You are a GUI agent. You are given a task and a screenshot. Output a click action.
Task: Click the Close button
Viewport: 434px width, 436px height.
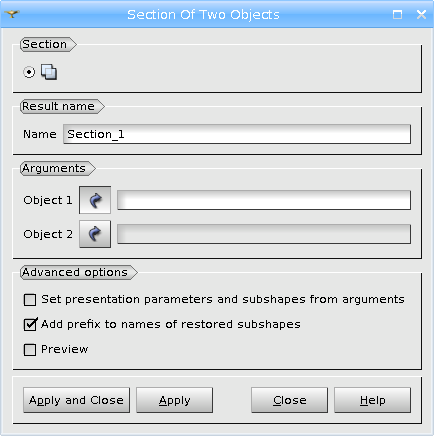click(289, 400)
